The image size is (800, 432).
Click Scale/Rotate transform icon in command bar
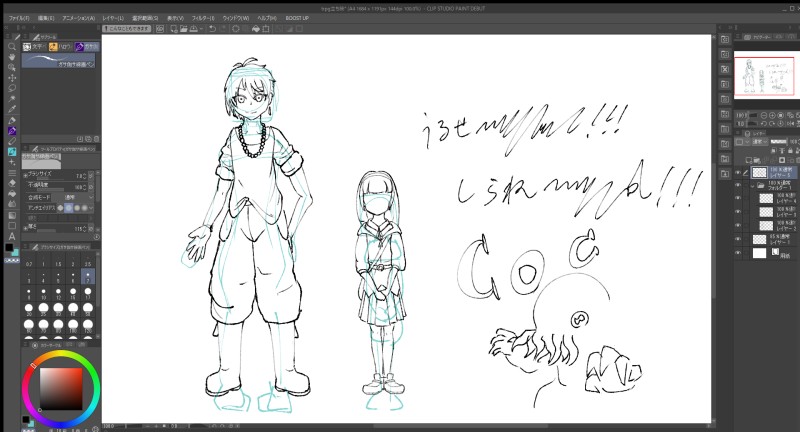point(266,29)
